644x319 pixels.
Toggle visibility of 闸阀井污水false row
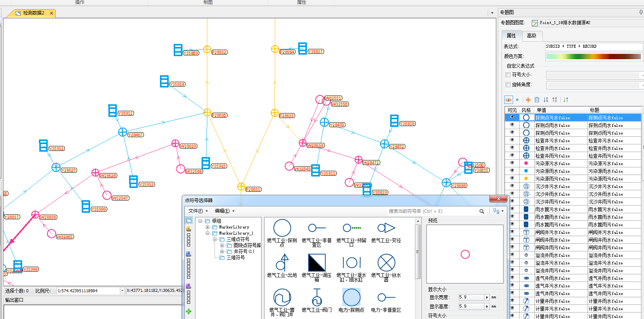(x=512, y=232)
